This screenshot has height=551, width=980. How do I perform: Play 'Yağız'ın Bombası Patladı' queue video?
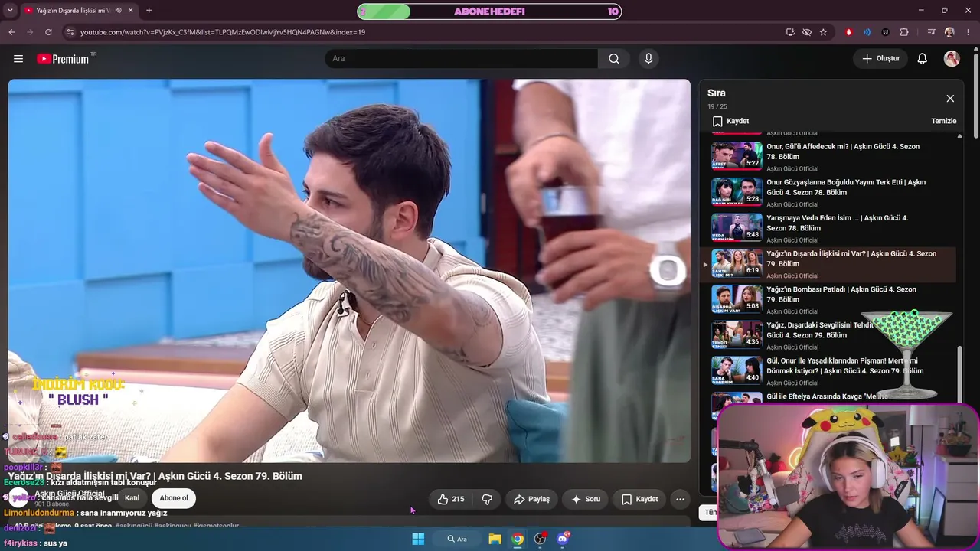point(828,300)
